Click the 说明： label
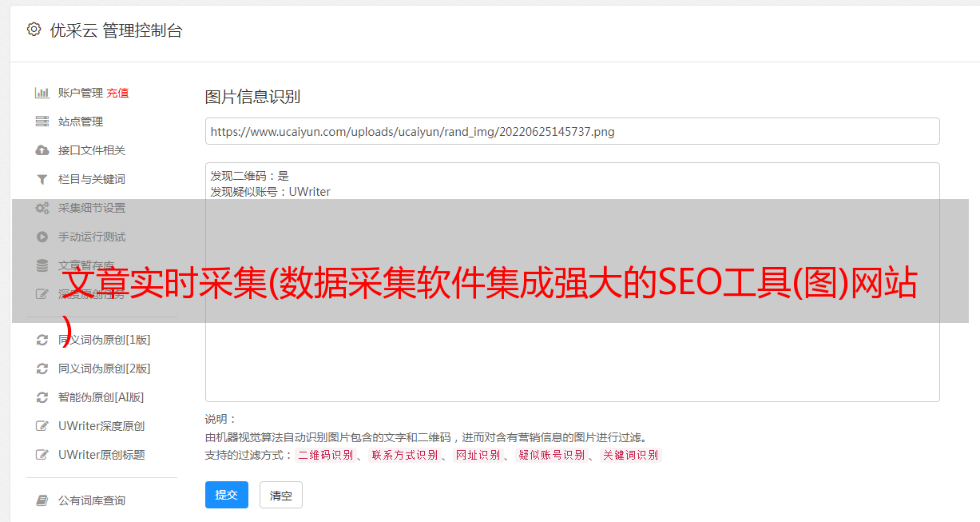 click(x=221, y=419)
